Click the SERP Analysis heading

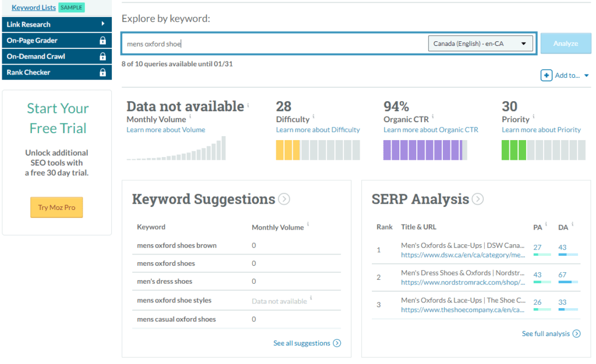tap(420, 199)
